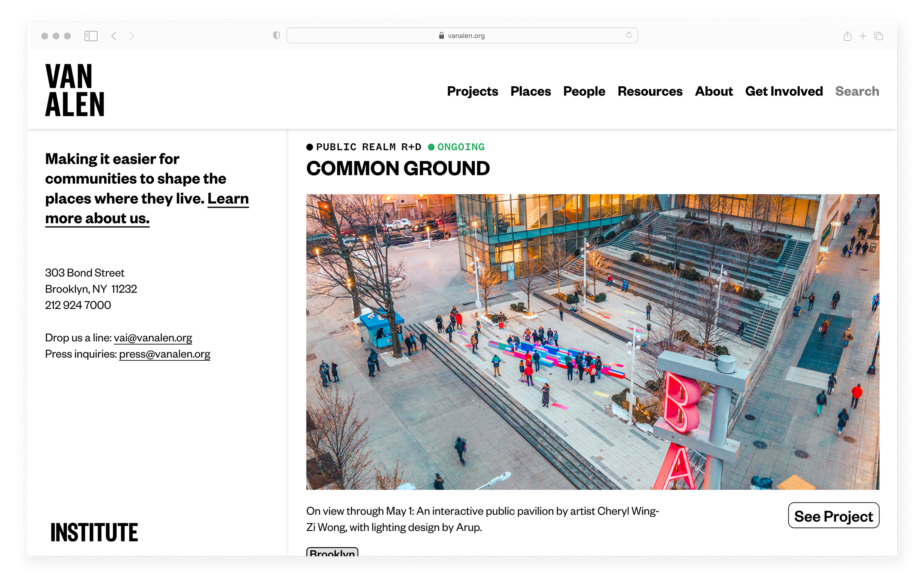Open the Get Involved page

[x=784, y=91]
